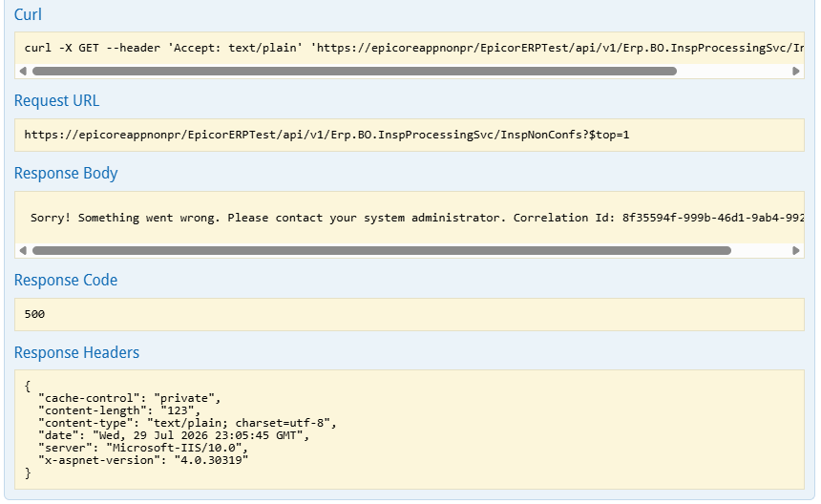
Task: Click the "content-type" response header line
Action: (x=187, y=423)
